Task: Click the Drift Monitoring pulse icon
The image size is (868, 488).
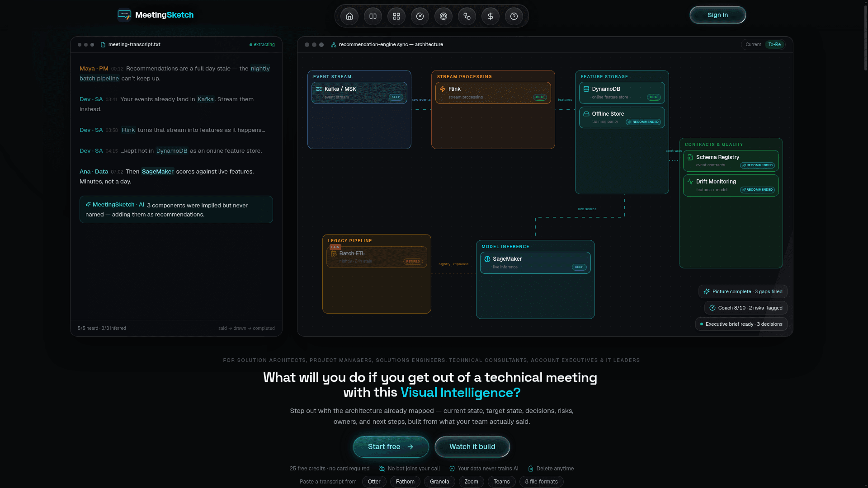Action: point(690,182)
